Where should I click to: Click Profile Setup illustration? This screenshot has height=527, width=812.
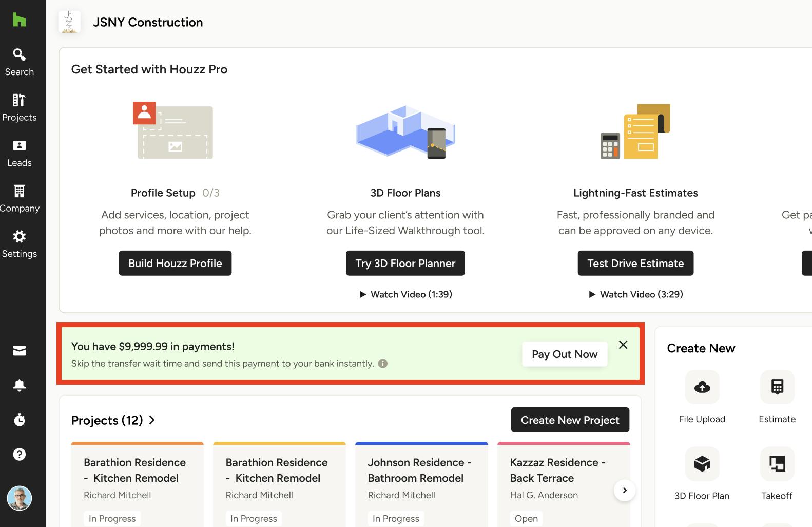coord(173,130)
